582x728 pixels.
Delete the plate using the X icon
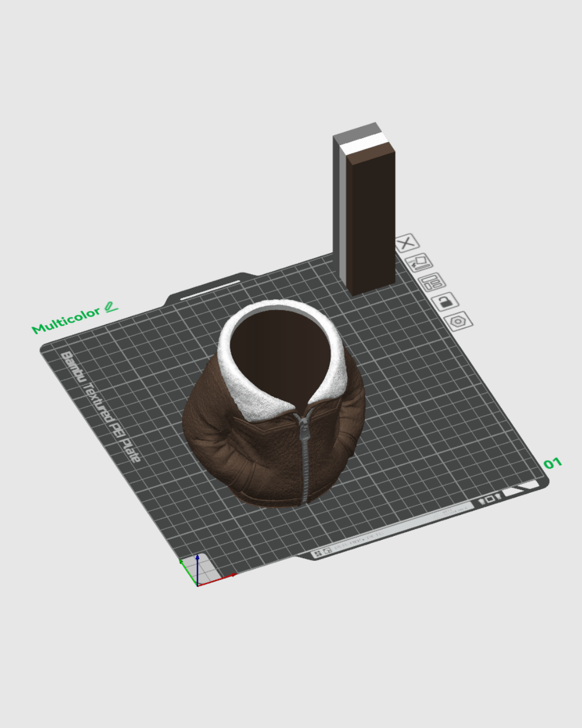[407, 244]
